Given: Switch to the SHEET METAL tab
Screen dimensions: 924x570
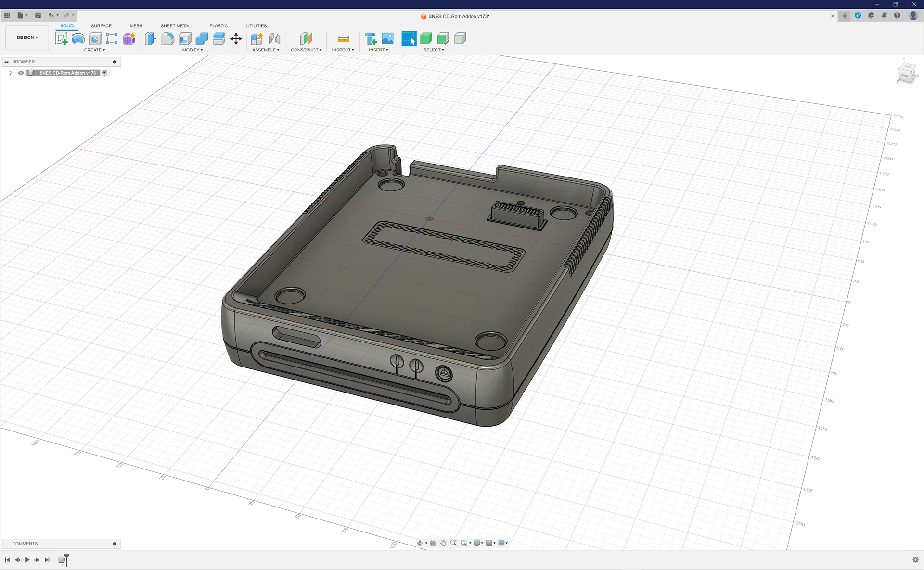Looking at the screenshot, I should (x=176, y=26).
